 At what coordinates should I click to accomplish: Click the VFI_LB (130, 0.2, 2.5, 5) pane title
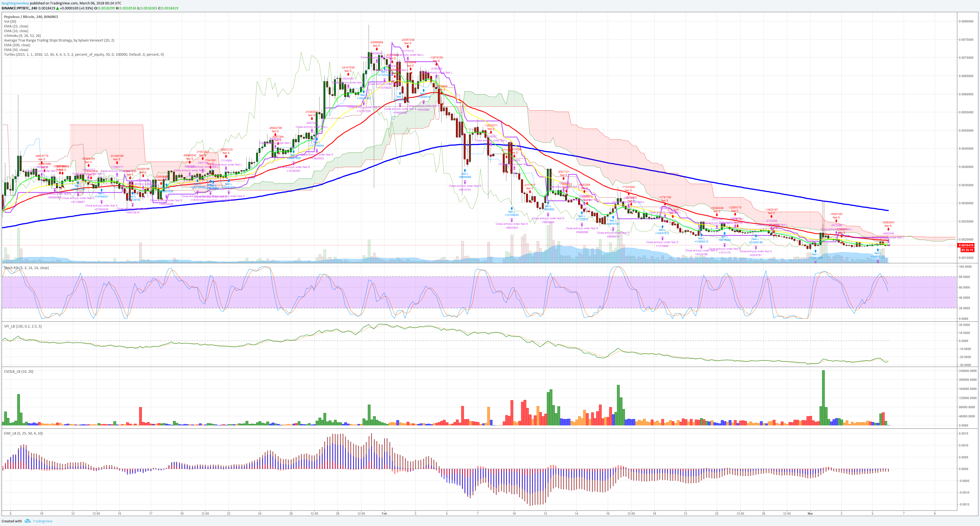click(x=23, y=326)
